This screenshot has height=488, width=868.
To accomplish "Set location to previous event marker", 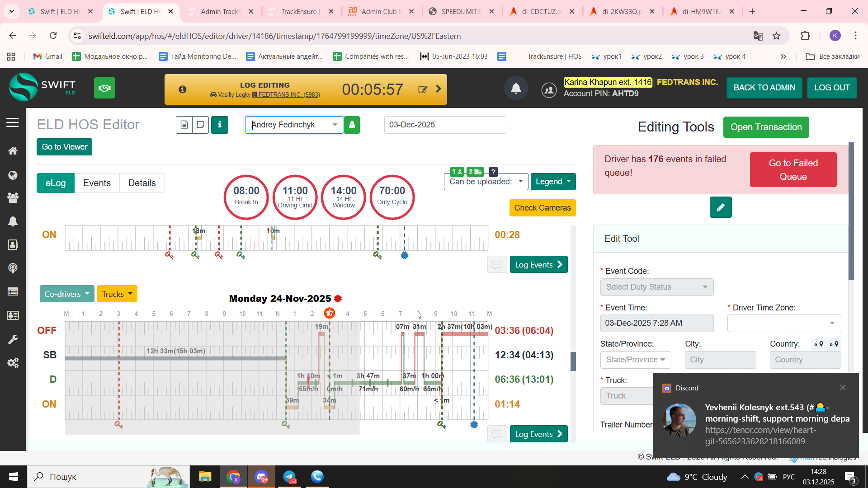I will click(819, 344).
